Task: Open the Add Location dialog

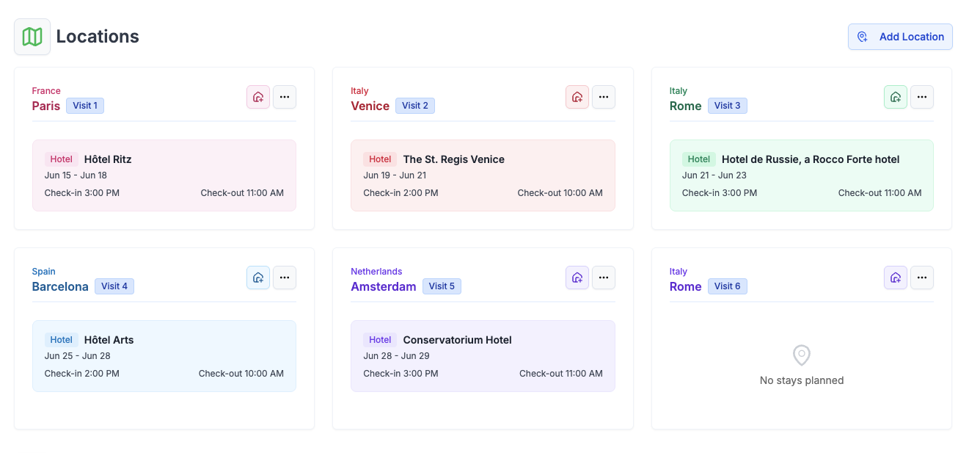Action: (x=900, y=36)
